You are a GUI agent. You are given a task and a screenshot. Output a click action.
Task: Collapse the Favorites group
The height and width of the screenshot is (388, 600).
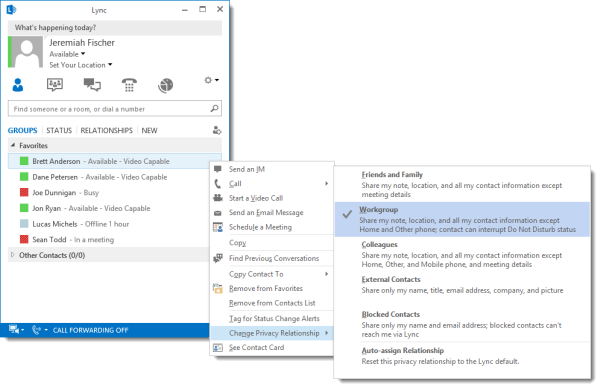[13, 145]
